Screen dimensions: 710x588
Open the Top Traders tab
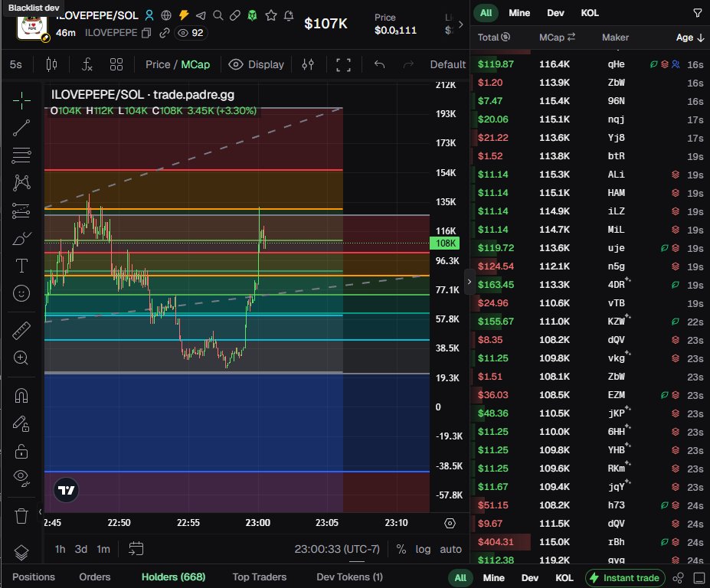pyautogui.click(x=260, y=577)
